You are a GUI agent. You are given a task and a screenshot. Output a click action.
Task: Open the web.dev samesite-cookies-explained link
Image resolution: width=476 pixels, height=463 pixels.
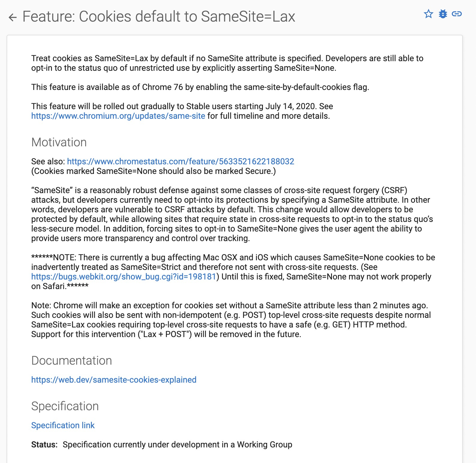pyautogui.click(x=114, y=380)
